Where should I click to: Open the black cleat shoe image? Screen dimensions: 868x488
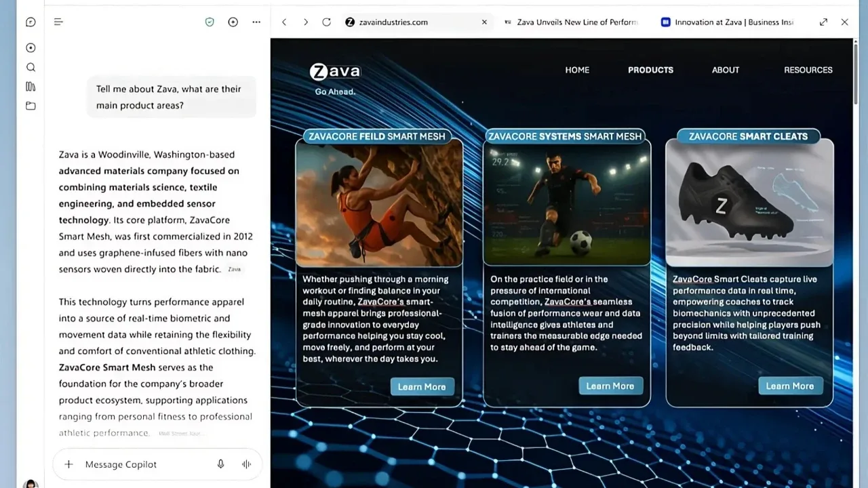pyautogui.click(x=749, y=204)
